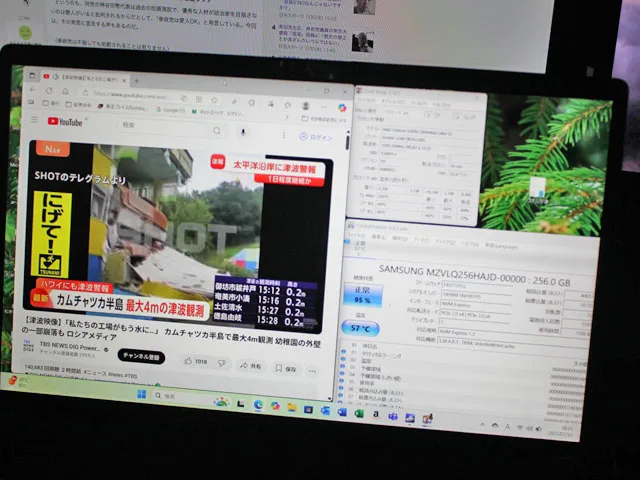Open the other favorites folder

click(x=324, y=119)
